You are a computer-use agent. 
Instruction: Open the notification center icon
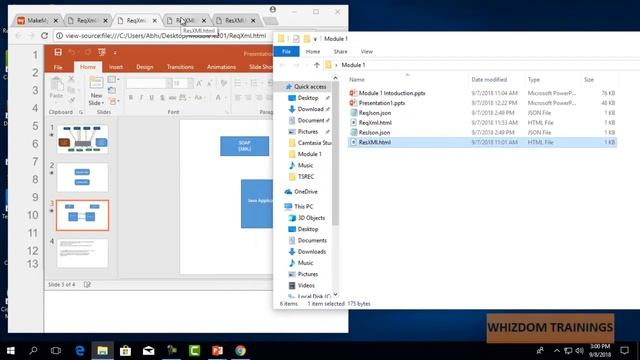pos(624,351)
